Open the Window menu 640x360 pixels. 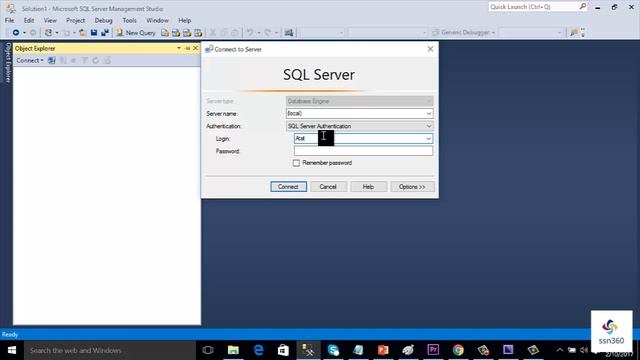click(157, 20)
